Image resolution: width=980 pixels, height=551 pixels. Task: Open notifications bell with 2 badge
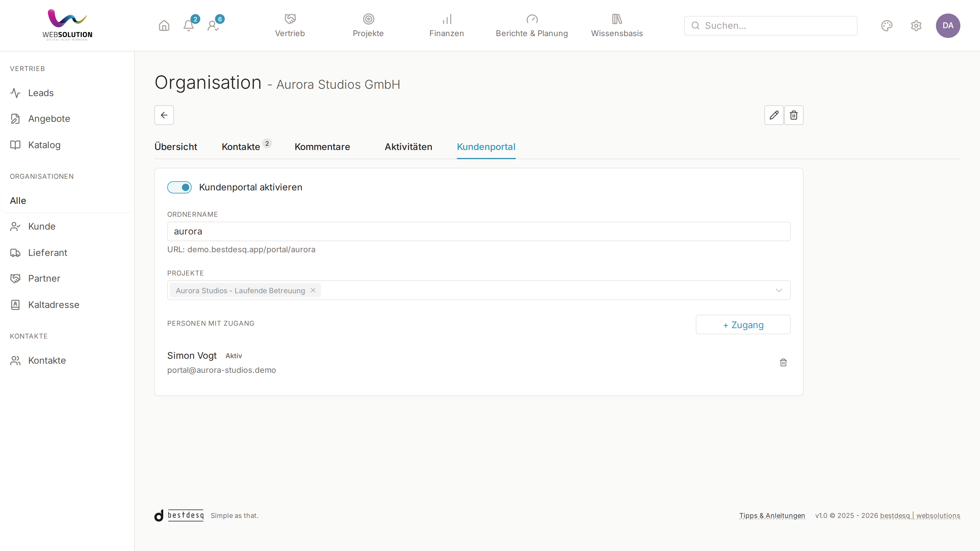pos(189,25)
